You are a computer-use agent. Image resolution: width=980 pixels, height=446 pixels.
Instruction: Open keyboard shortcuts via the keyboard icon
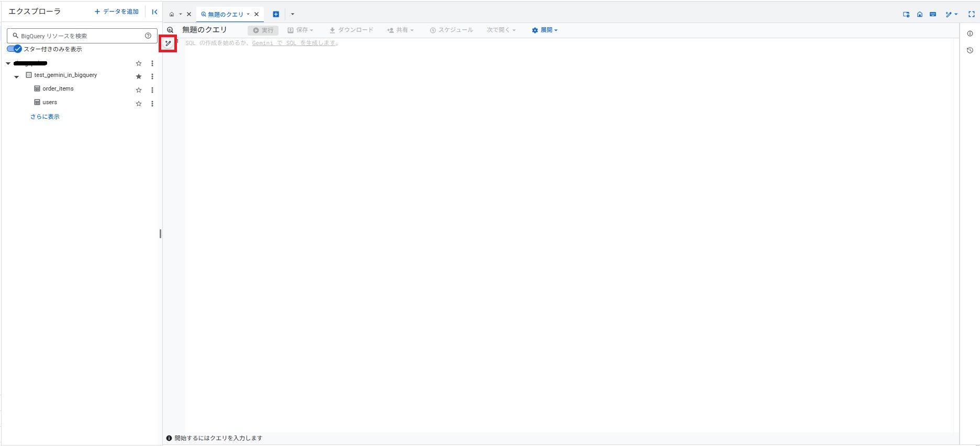[x=933, y=15]
